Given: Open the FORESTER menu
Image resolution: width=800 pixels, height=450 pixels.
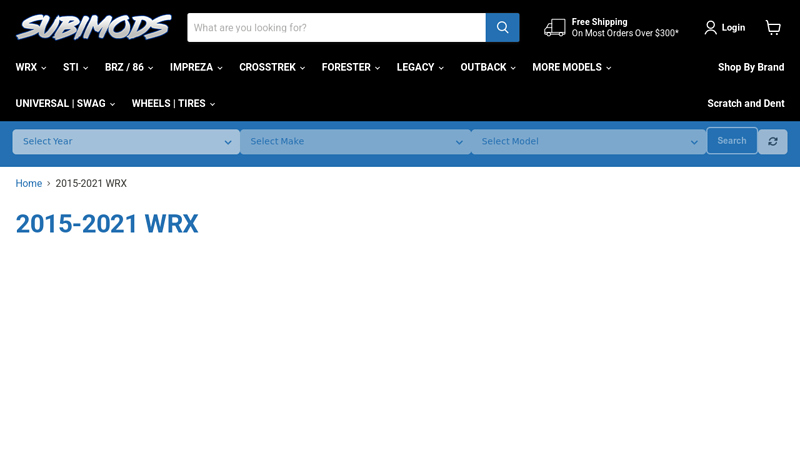Looking at the screenshot, I should (x=351, y=67).
